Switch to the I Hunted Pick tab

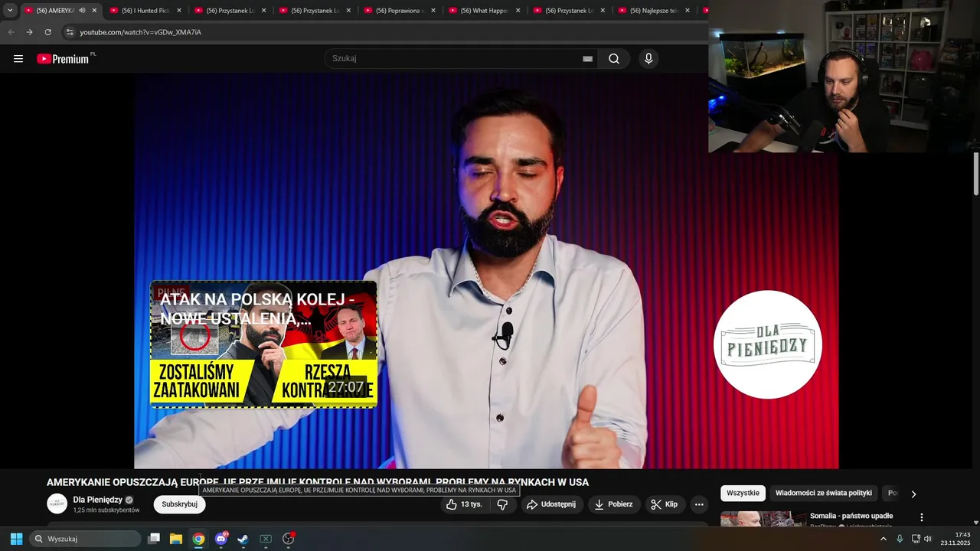[145, 11]
